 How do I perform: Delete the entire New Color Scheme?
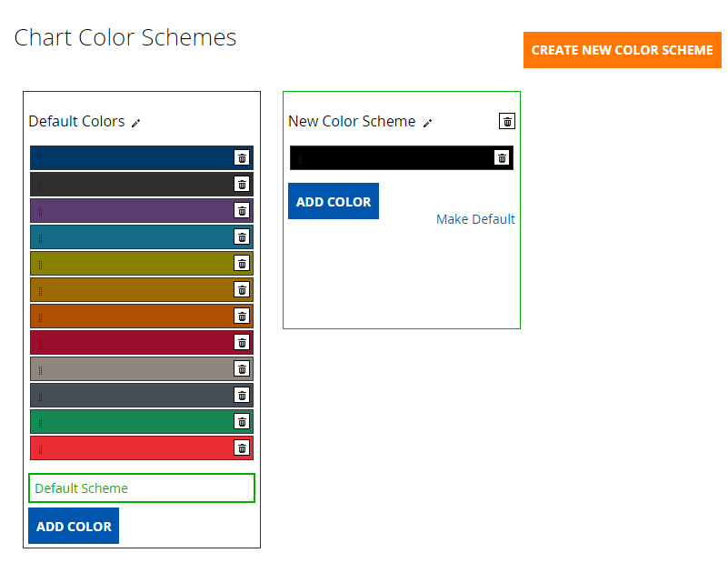click(507, 122)
